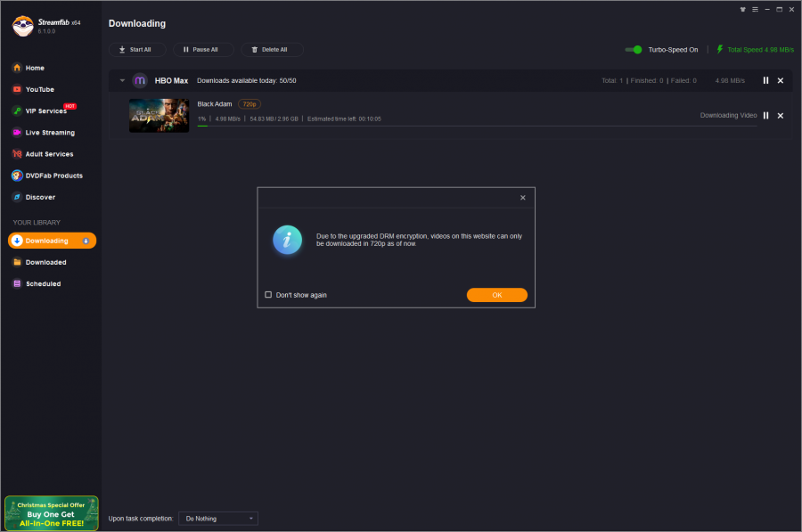The image size is (802, 532).
Task: Click the skin t-shirt icon
Action: pos(742,9)
